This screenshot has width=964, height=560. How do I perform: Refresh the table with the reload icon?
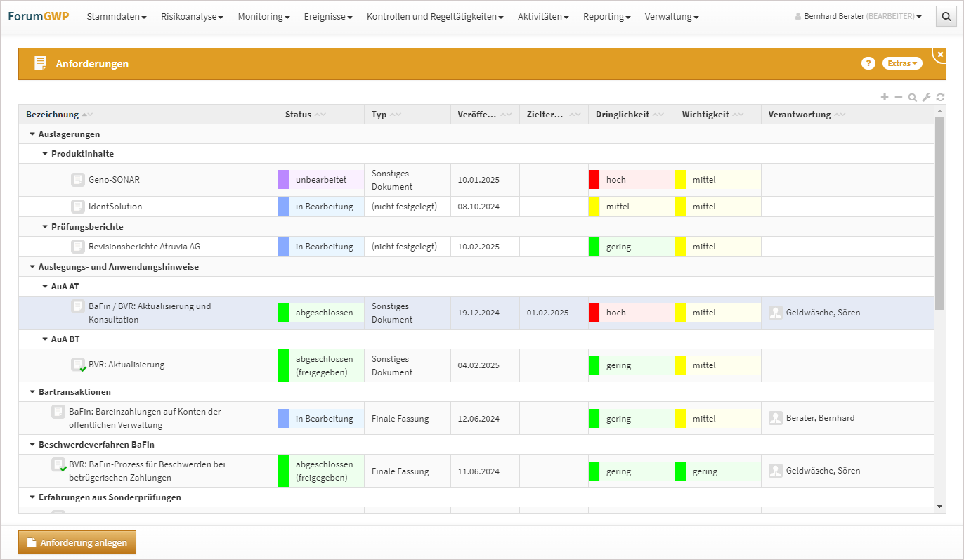(940, 98)
